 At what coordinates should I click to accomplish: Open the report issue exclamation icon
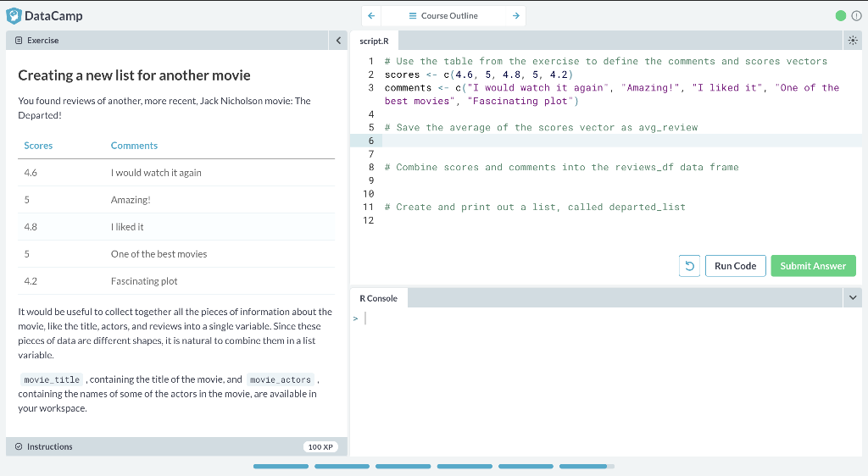click(856, 15)
